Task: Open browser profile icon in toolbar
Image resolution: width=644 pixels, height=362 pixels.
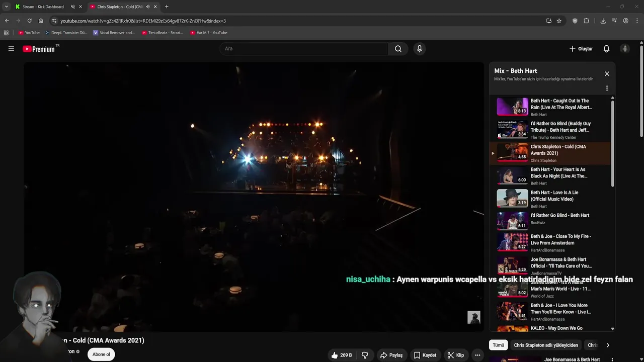Action: click(625, 21)
